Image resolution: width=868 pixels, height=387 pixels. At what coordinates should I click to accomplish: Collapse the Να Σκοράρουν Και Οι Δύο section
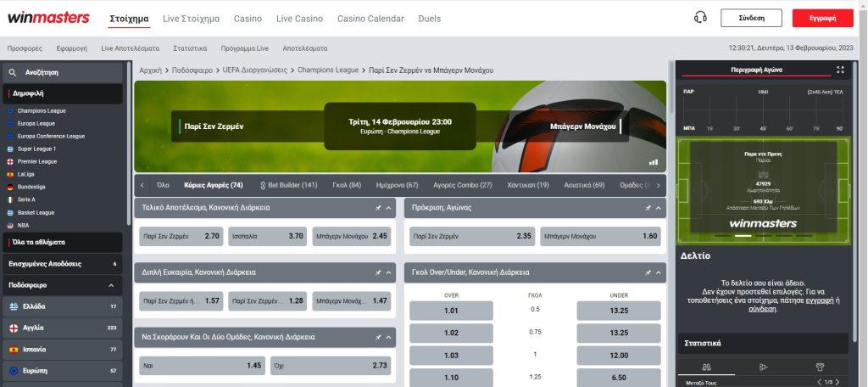[x=389, y=338]
